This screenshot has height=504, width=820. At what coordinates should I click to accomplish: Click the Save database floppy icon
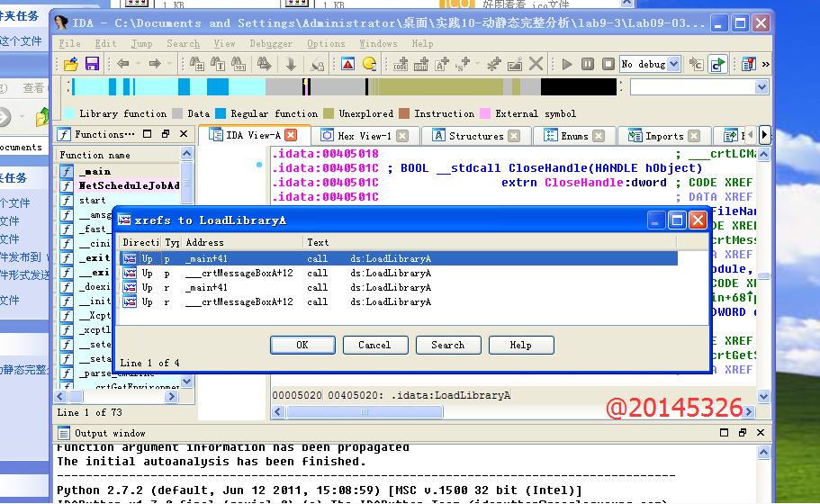[x=92, y=64]
